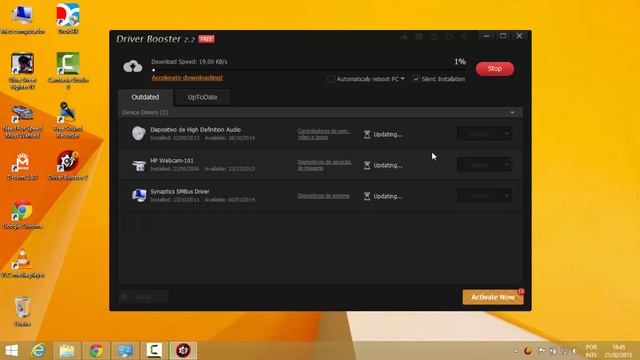The image size is (640, 360).
Task: Open the Automatically reboot PC dropdown arrow
Action: [403, 79]
